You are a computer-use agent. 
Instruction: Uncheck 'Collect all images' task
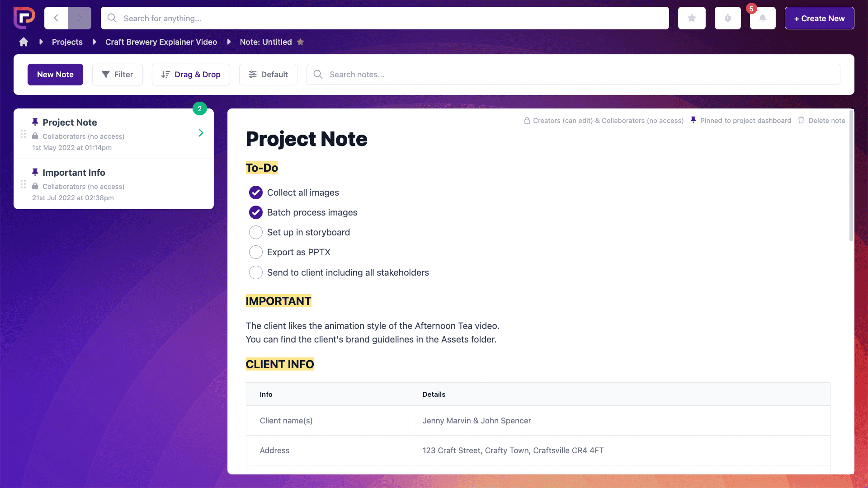pos(255,192)
